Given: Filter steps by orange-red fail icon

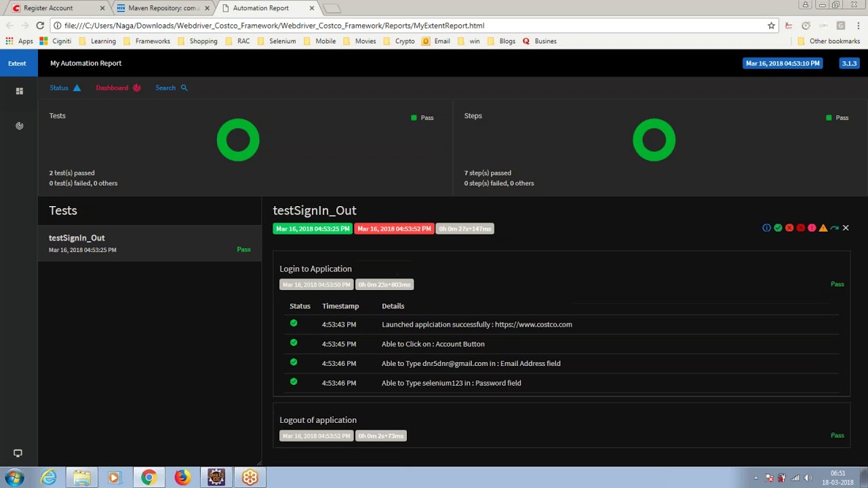Looking at the screenshot, I should point(789,228).
